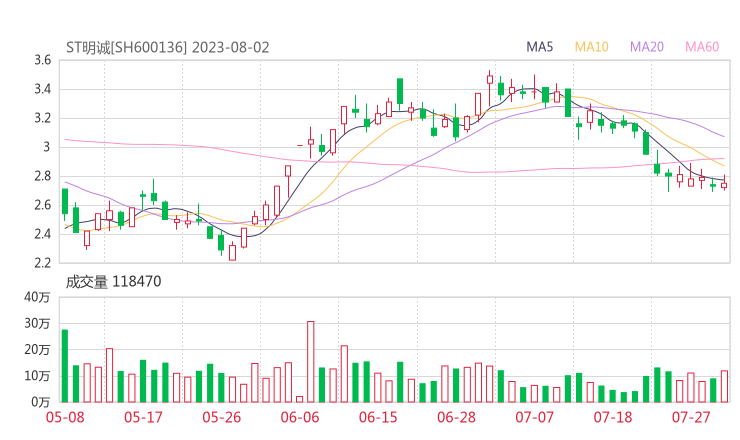The image size is (740, 440).
Task: Click the 06-15 date axis label
Action: click(x=378, y=417)
